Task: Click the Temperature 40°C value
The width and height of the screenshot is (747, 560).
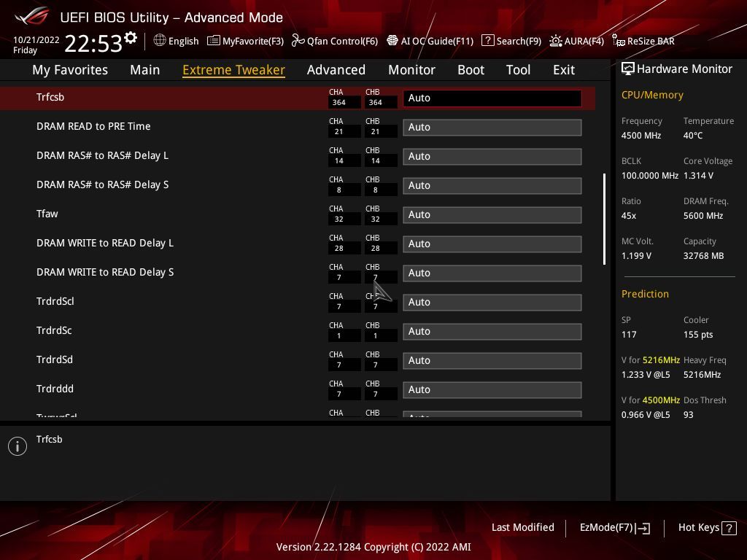Action: click(x=693, y=136)
